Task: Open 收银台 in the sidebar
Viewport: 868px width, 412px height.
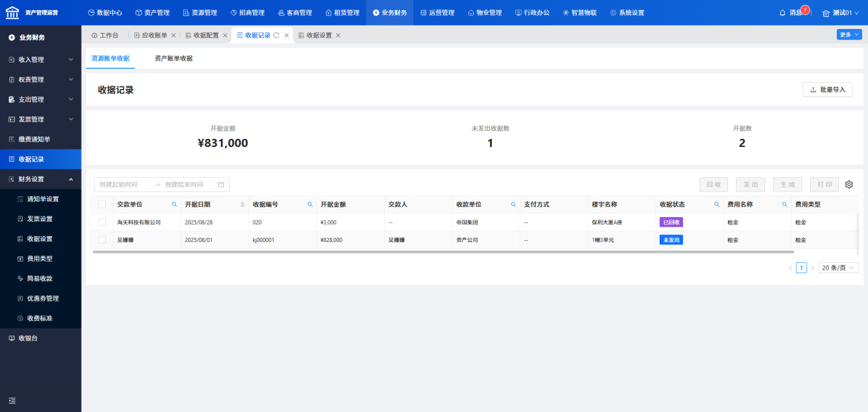Action: [41, 339]
